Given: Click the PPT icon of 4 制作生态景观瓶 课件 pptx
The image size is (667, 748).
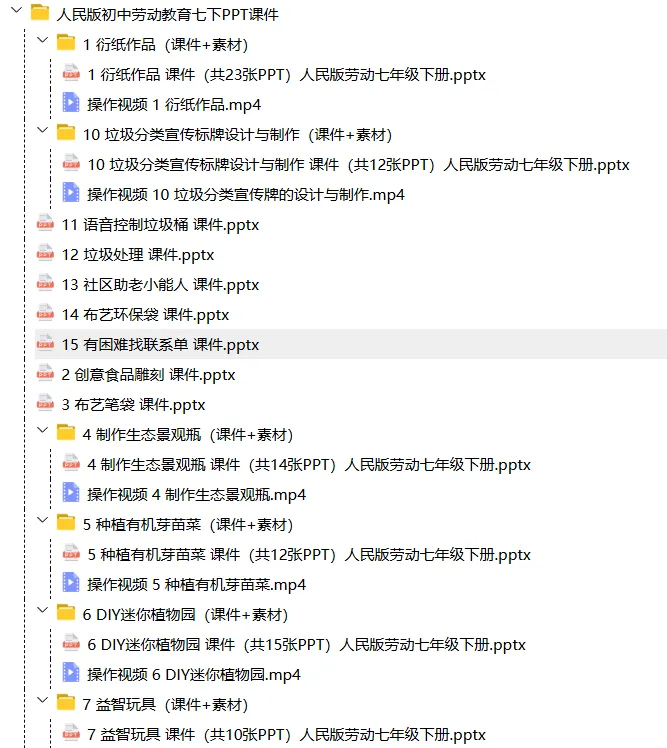Looking at the screenshot, I should coord(71,463).
